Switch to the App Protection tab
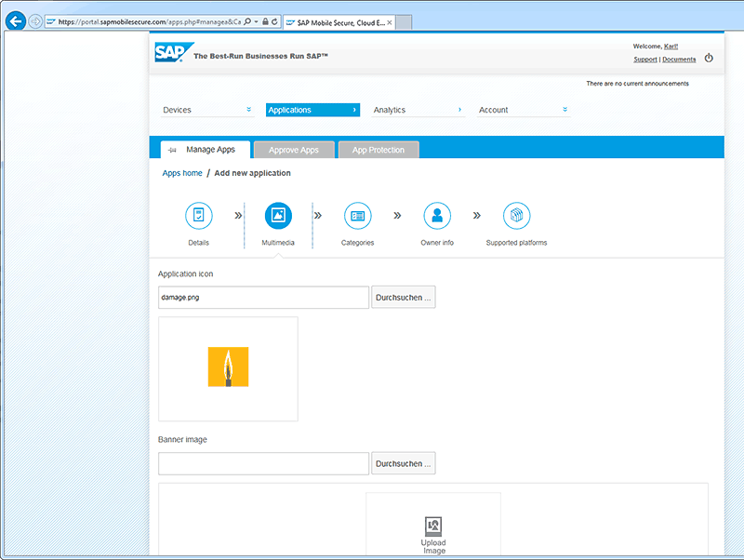The height and width of the screenshot is (560, 744). click(x=379, y=150)
